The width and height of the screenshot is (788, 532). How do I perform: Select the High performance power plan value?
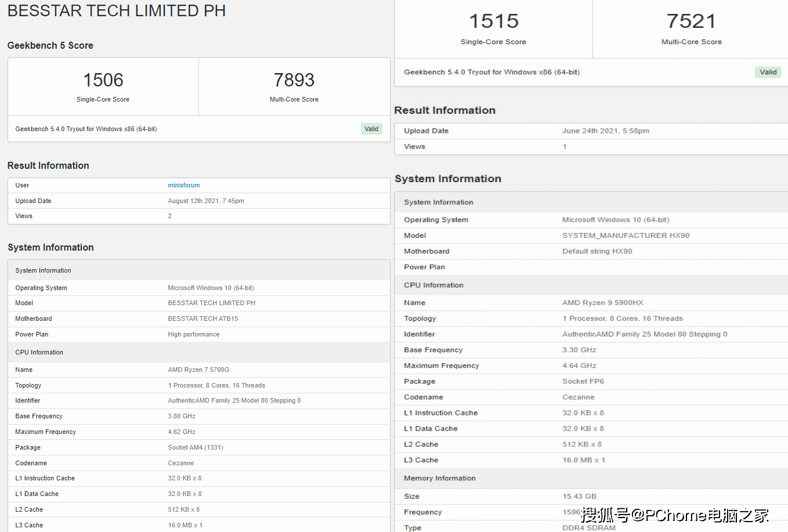coord(194,334)
